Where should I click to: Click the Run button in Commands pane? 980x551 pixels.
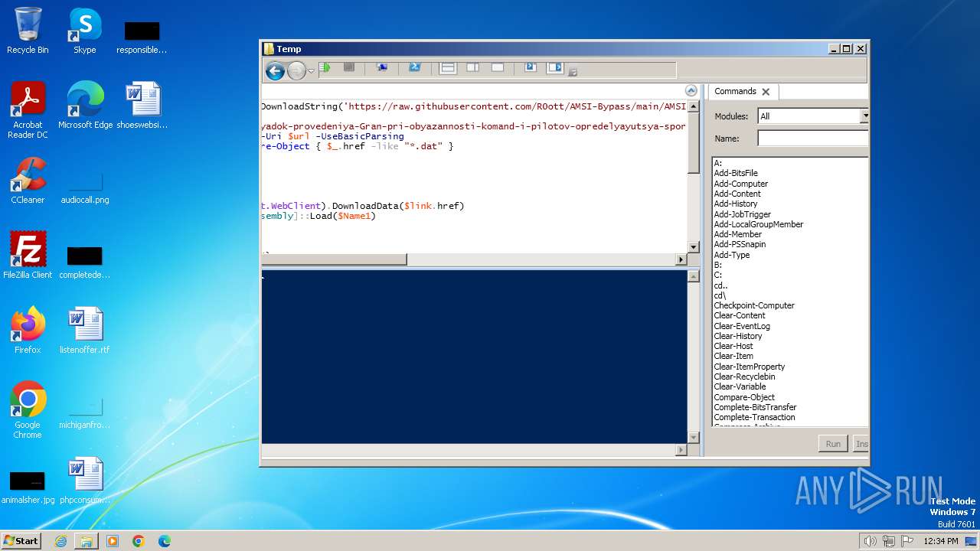833,444
